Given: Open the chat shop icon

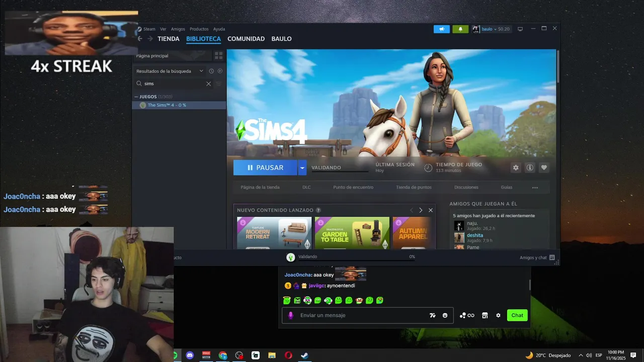Looking at the screenshot, I should 485,315.
